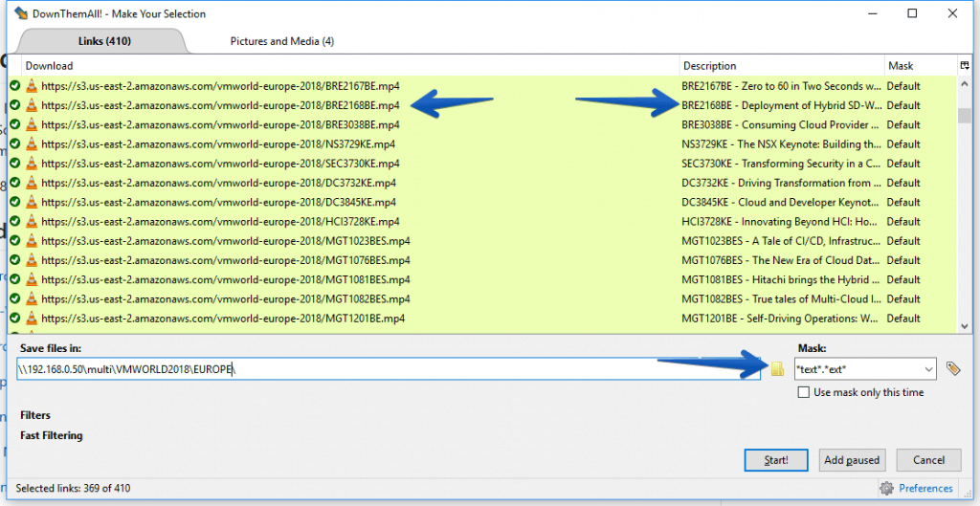The height and width of the screenshot is (506, 980).
Task: Switch to Pictures and Media tab
Action: click(x=281, y=41)
